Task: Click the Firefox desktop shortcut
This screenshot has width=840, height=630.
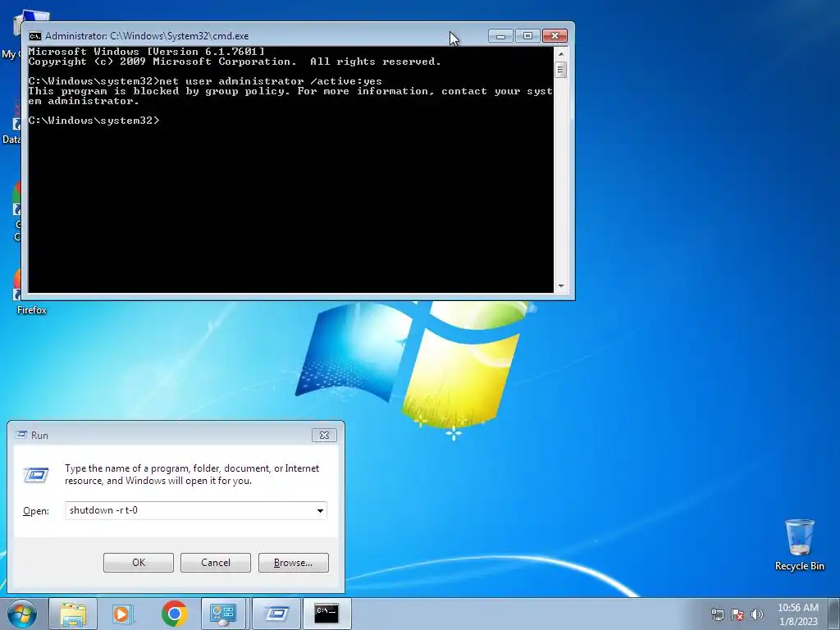Action: tap(31, 293)
